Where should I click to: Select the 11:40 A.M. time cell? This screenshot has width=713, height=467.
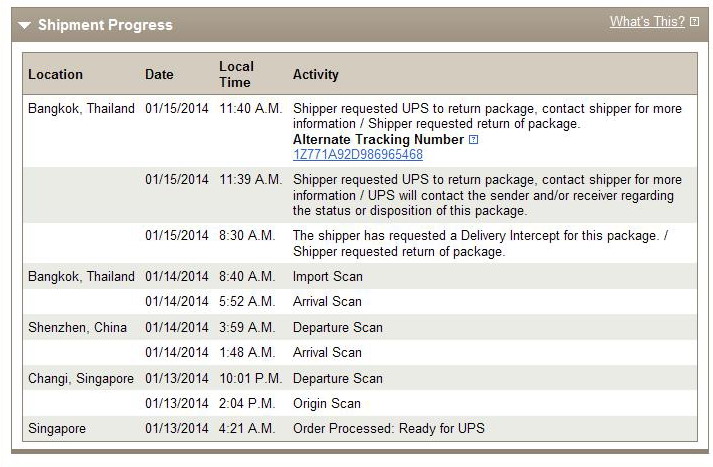(251, 108)
